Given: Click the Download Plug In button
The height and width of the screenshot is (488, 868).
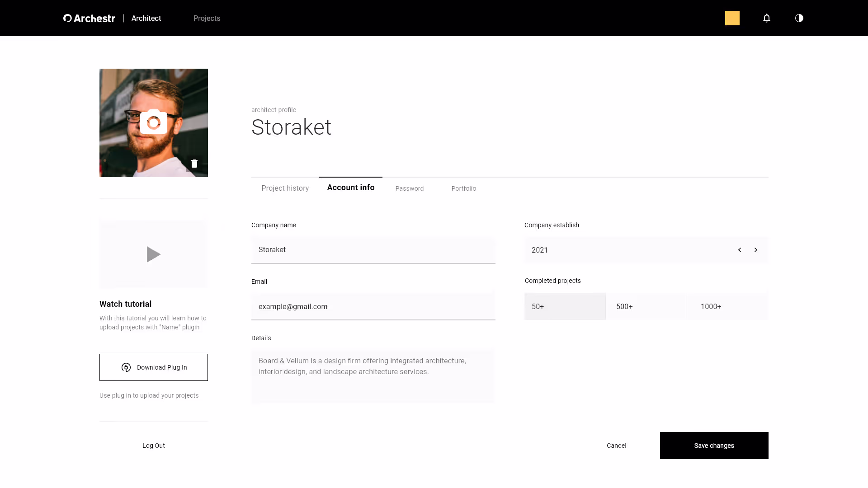Looking at the screenshot, I should click(x=154, y=367).
